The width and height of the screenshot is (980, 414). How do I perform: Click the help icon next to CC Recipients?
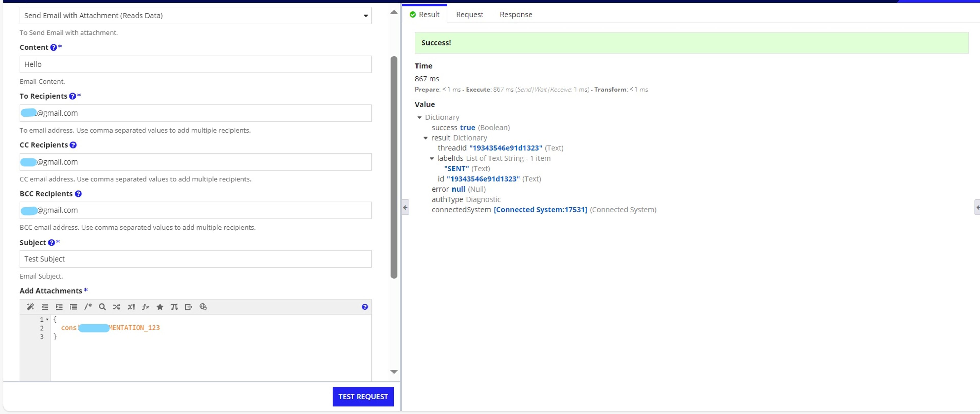(73, 145)
